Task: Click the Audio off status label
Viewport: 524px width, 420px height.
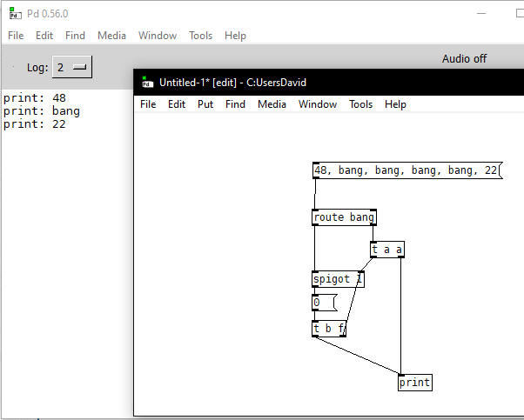Action: pyautogui.click(x=464, y=59)
